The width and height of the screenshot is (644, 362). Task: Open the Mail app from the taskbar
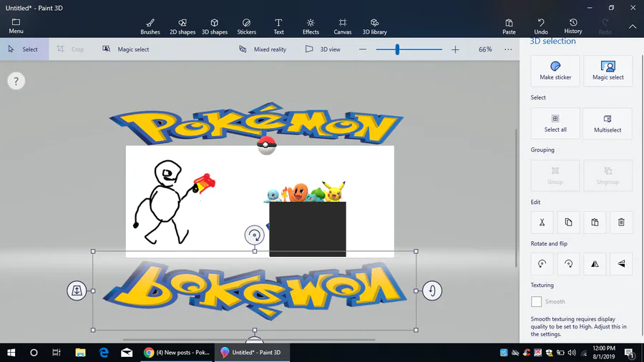(x=127, y=353)
